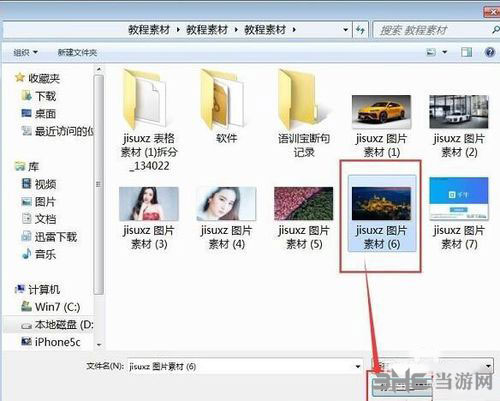Select folder jisuxz 表格素材 (1)拆分_134022

[x=149, y=120]
